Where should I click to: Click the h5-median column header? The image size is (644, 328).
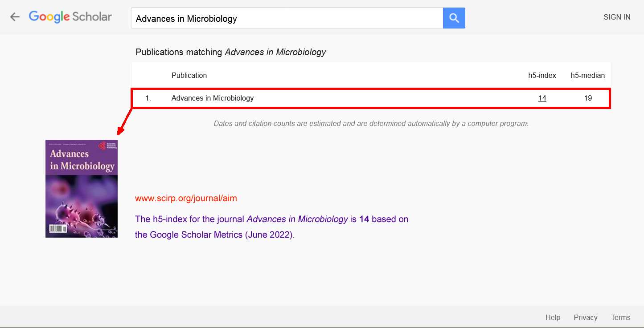[x=588, y=76]
